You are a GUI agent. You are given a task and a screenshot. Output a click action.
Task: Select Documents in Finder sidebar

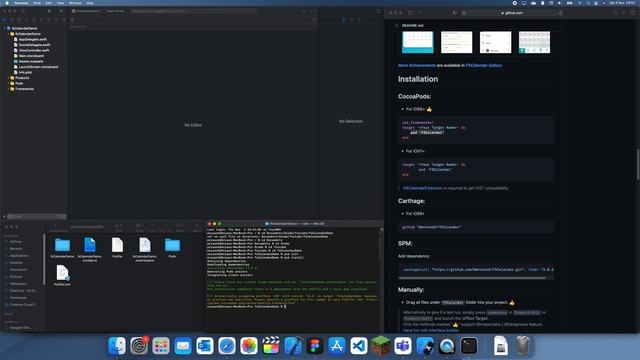pos(18,270)
